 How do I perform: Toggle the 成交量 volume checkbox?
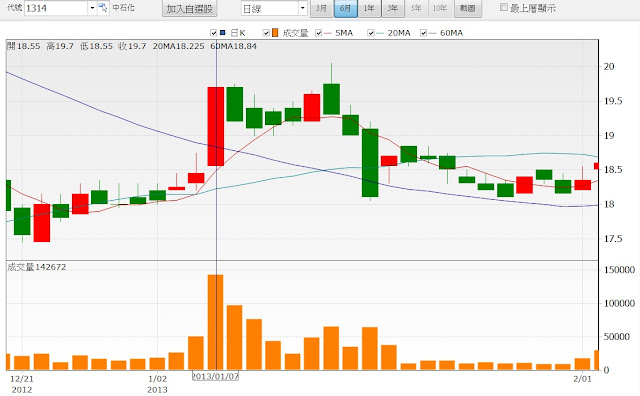coord(266,33)
